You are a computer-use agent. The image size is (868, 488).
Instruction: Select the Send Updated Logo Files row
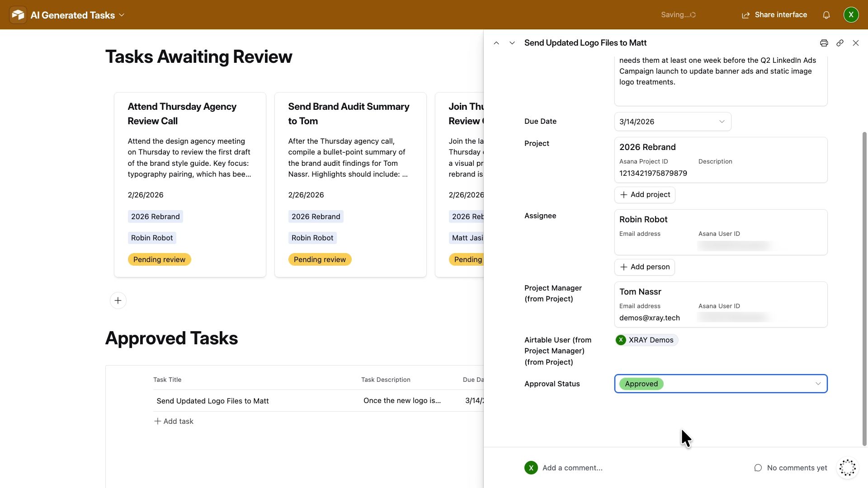[212, 400]
